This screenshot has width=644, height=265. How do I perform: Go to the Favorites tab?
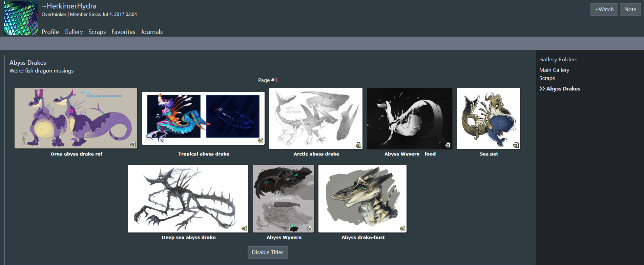coord(123,32)
